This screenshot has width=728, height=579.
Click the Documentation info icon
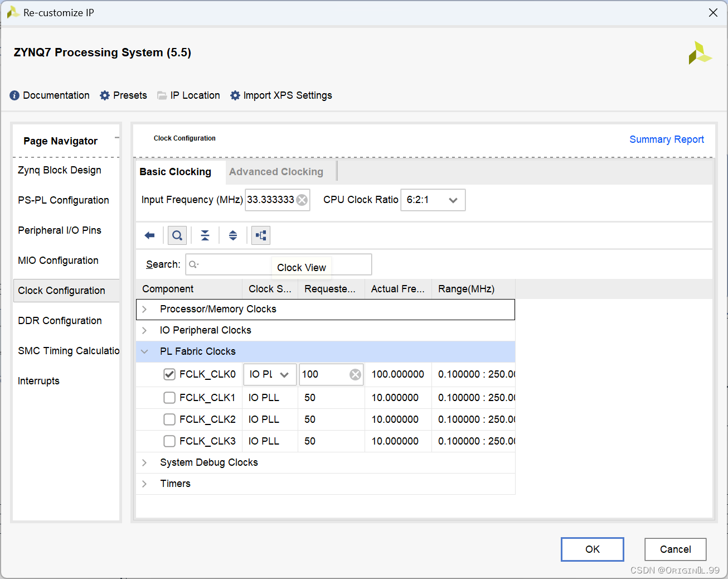click(14, 95)
